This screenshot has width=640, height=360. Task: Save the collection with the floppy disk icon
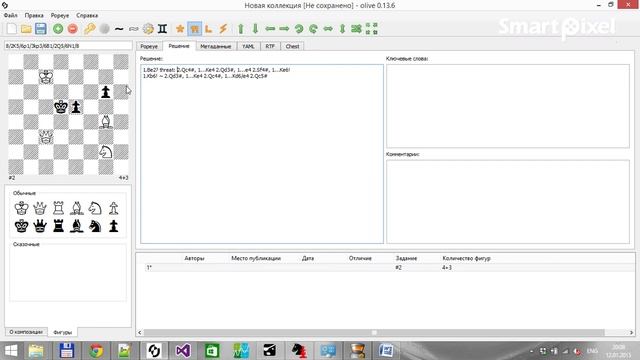[x=41, y=29]
